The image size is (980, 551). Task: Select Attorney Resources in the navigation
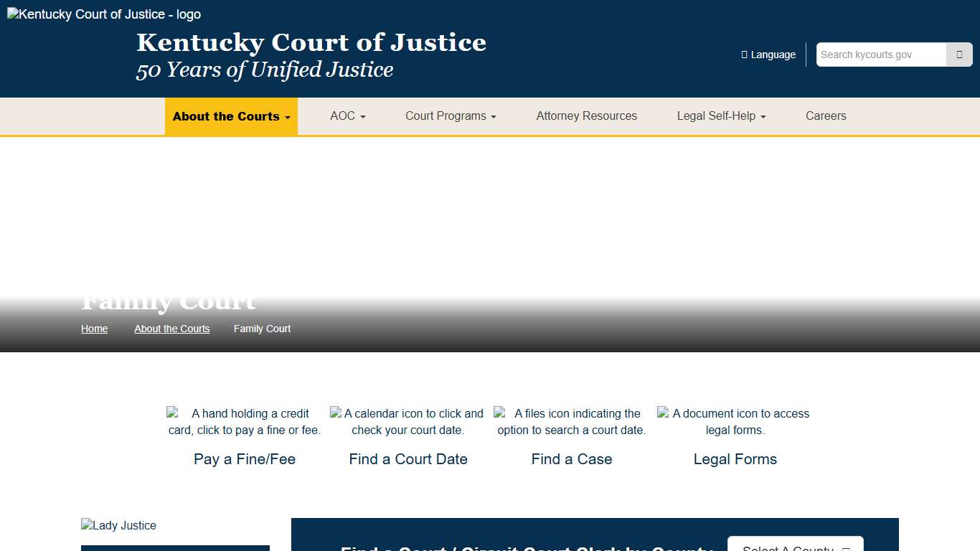pos(586,116)
